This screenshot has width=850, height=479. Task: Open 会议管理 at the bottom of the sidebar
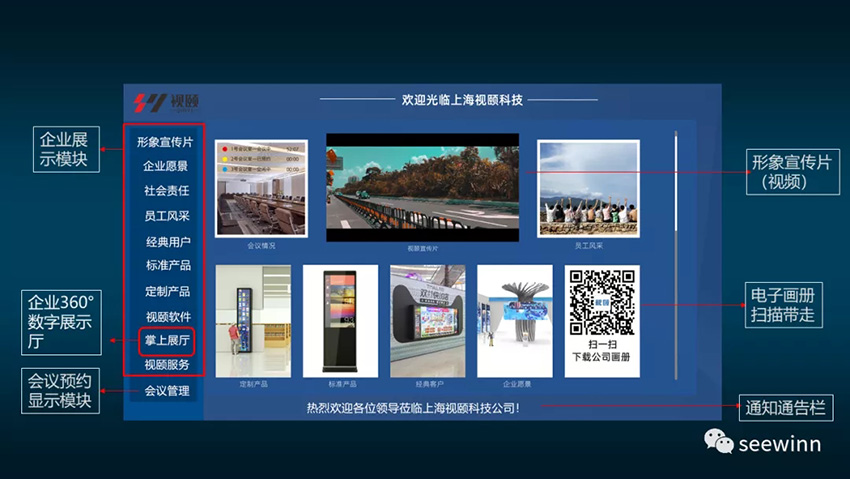(x=165, y=391)
